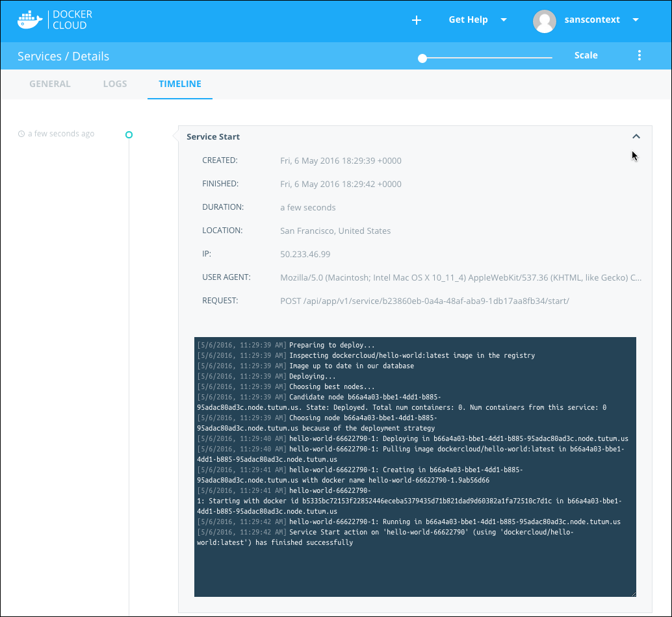The width and height of the screenshot is (672, 617).
Task: Click the Service Start heading
Action: (x=213, y=137)
